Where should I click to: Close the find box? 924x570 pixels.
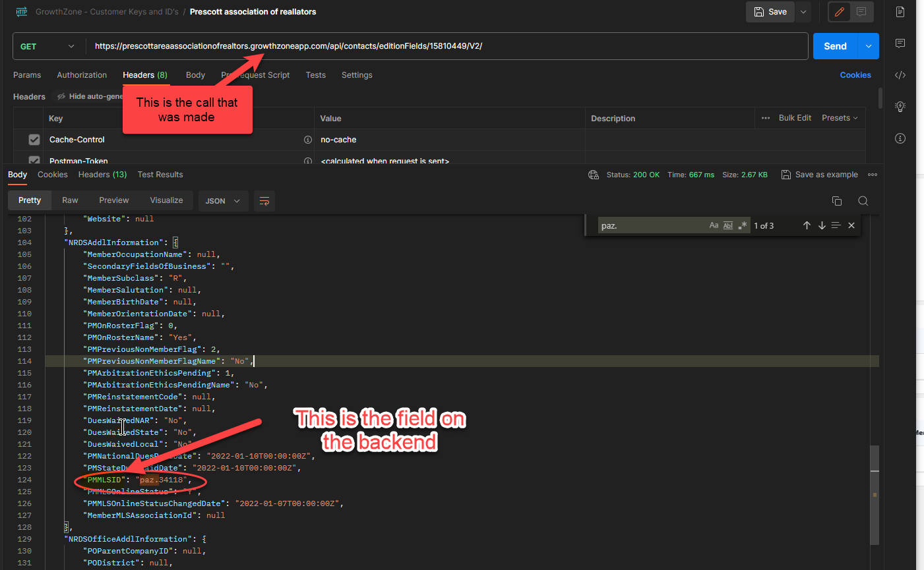click(x=851, y=225)
